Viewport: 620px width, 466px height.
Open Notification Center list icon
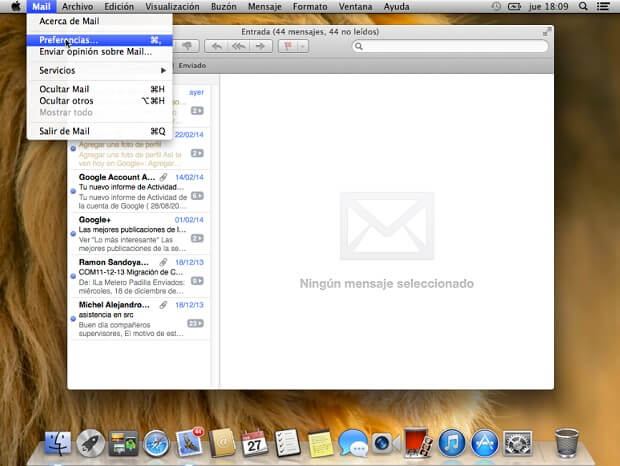tap(603, 6)
